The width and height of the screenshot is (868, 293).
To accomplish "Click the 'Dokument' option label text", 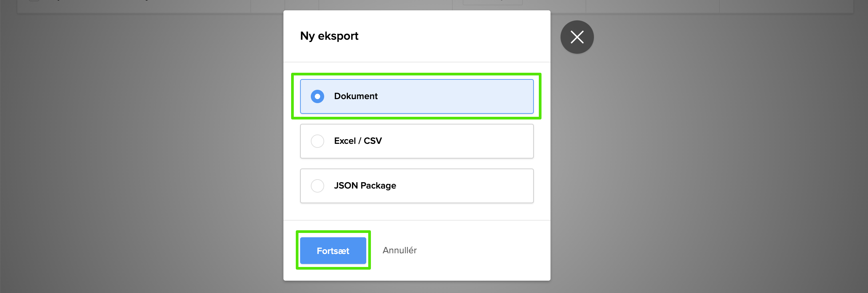I will pyautogui.click(x=356, y=96).
